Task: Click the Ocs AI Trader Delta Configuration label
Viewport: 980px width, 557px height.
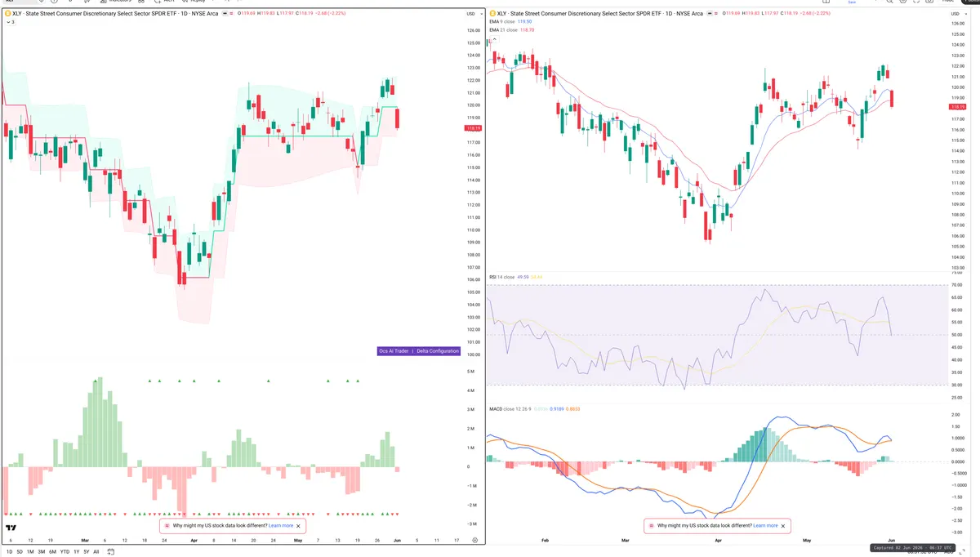Action: [x=419, y=351]
